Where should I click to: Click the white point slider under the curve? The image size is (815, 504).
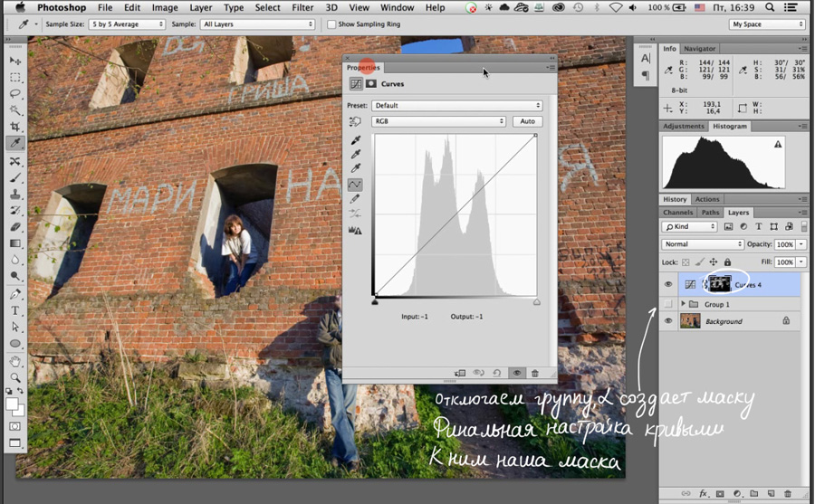[536, 302]
